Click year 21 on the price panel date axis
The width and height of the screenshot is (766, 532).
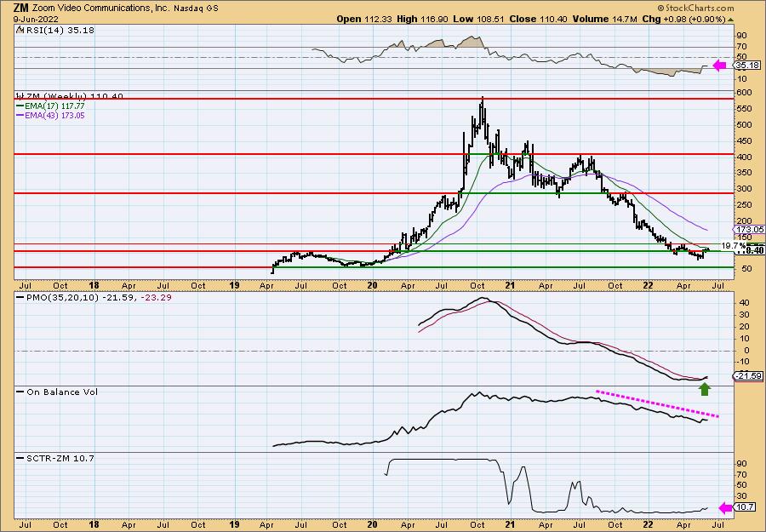511,285
